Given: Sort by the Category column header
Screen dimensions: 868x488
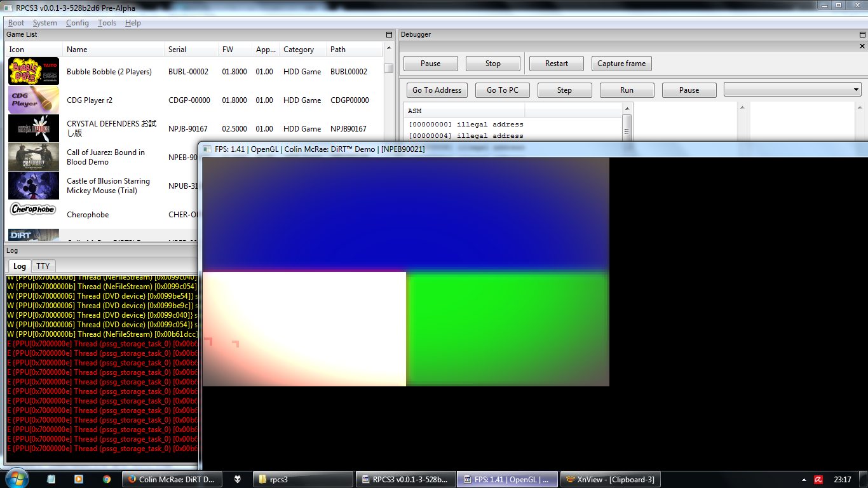Looking at the screenshot, I should pyautogui.click(x=303, y=50).
